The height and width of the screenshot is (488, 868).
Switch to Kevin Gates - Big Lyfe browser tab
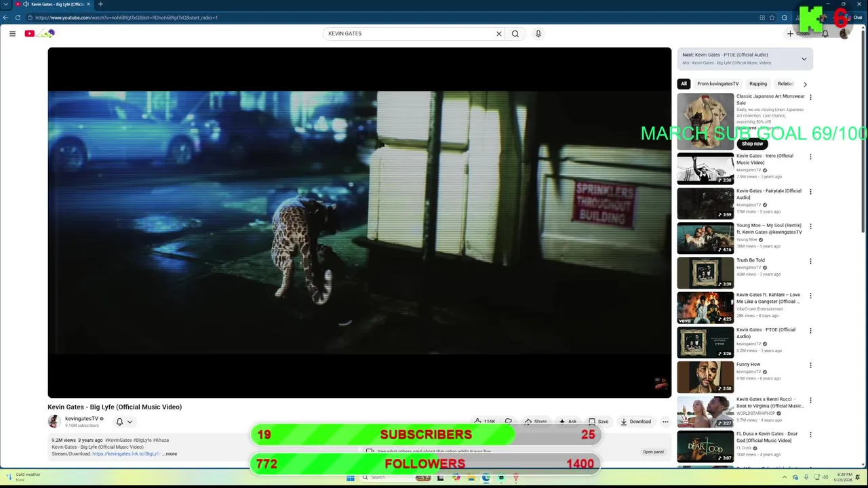(53, 4)
